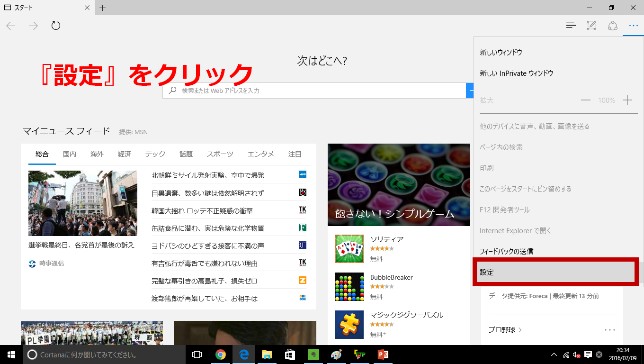Open headline 韓国大揺れ ロッテ不正疑惑の衝撃
Screen dimensions: 644x364
[202, 210]
